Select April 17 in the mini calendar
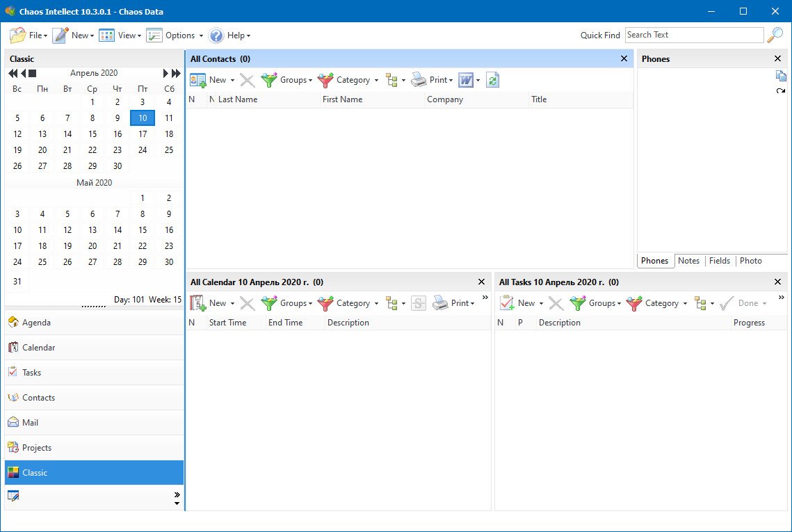 pos(143,134)
